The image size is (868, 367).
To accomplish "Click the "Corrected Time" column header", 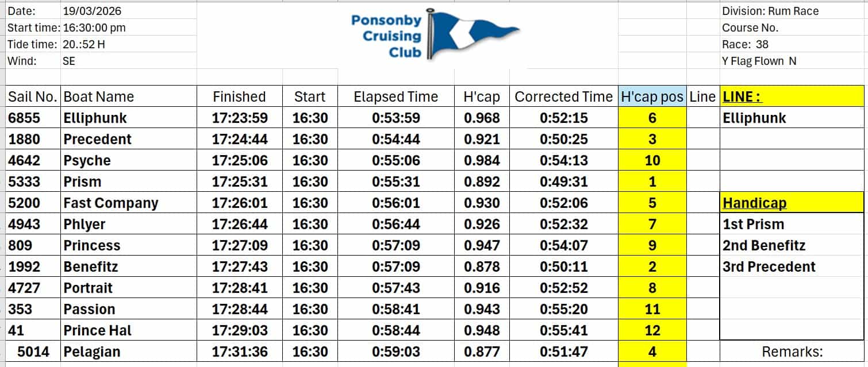I will (x=563, y=97).
